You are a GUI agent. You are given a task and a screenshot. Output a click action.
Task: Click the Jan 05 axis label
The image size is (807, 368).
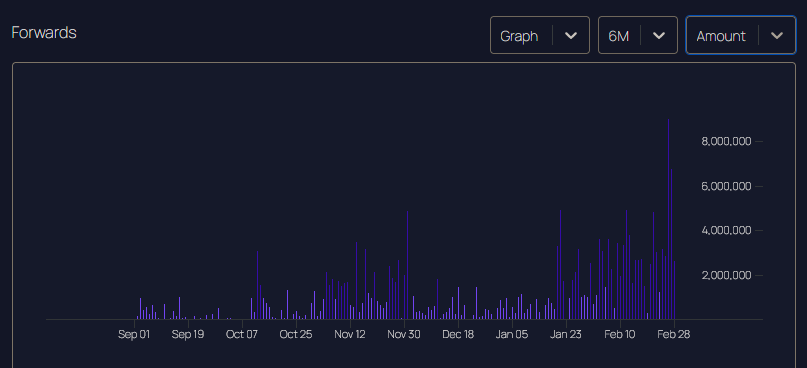click(x=512, y=335)
